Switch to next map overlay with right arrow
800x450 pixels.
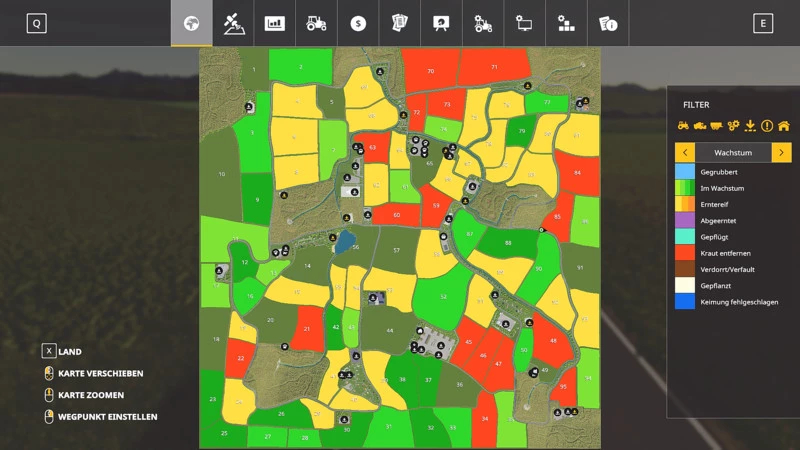[782, 152]
